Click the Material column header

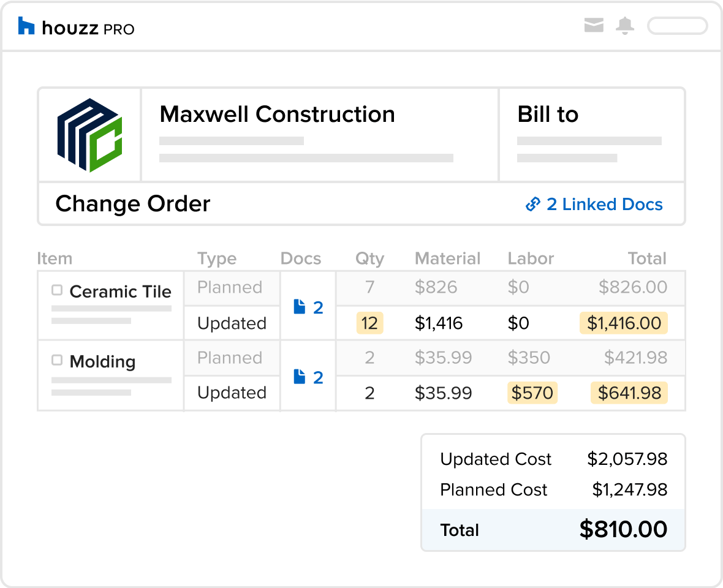pos(447,258)
